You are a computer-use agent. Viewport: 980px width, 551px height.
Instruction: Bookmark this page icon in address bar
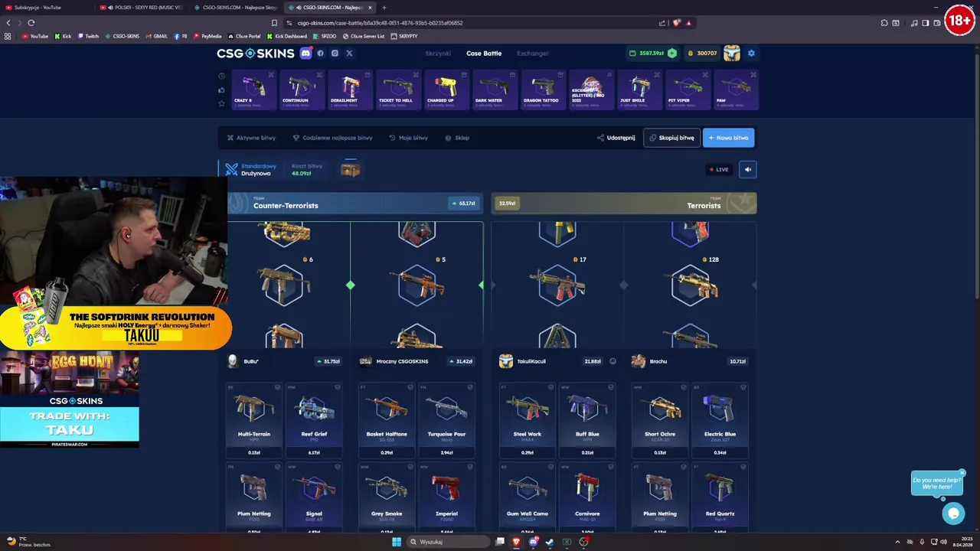pos(274,23)
